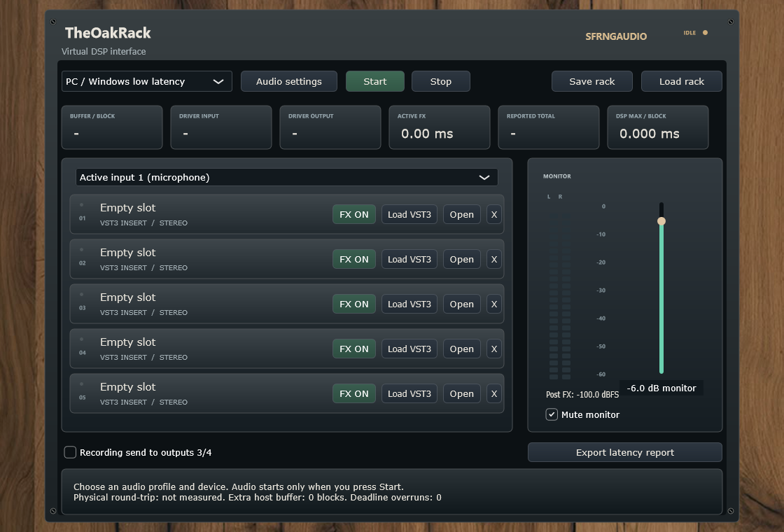784x532 pixels.
Task: Click the -6.0 dB monitor readout
Action: (x=661, y=388)
